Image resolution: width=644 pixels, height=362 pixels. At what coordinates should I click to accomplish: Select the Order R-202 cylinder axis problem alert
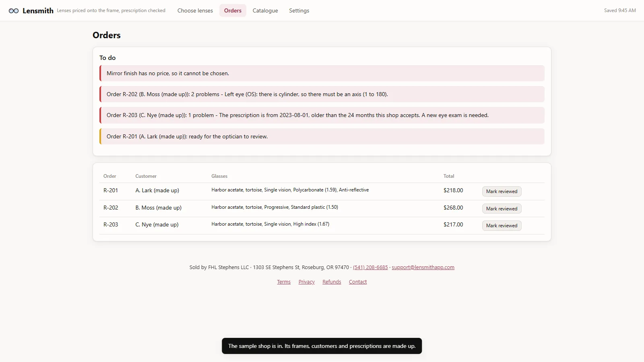322,94
